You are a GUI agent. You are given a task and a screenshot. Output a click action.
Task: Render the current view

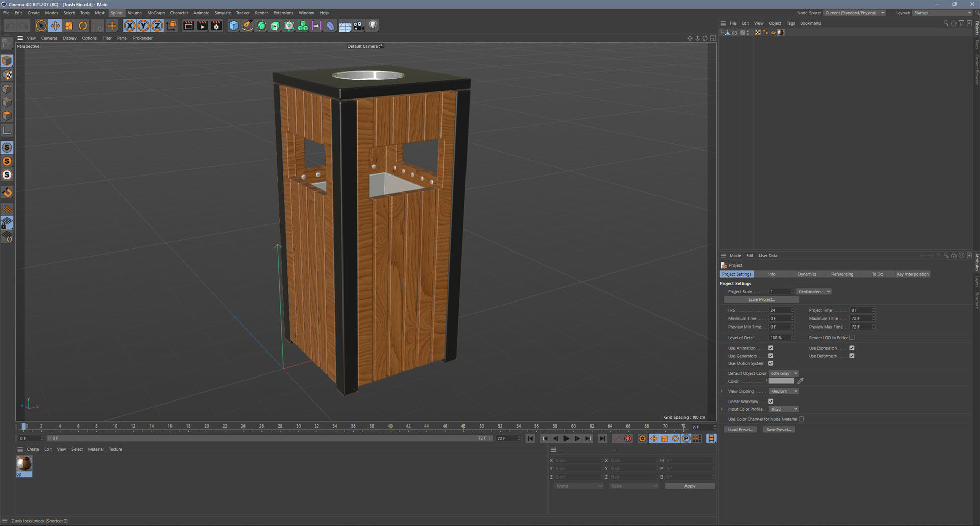click(x=188, y=26)
